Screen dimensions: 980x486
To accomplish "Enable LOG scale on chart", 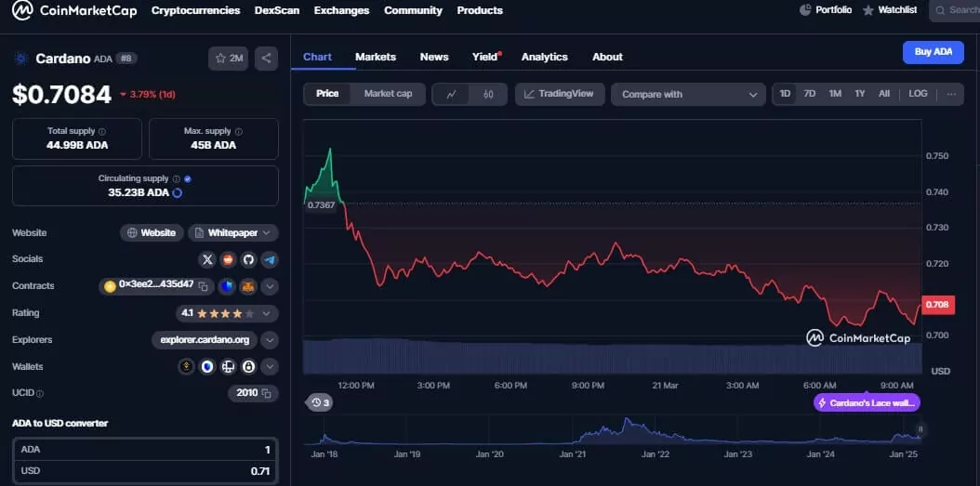I will point(918,94).
